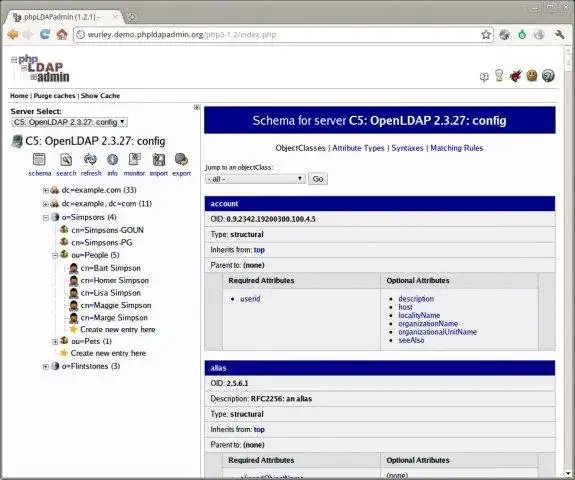The height and width of the screenshot is (480, 575).
Task: Click the phpLDAPadmin logo
Action: pyautogui.click(x=40, y=69)
